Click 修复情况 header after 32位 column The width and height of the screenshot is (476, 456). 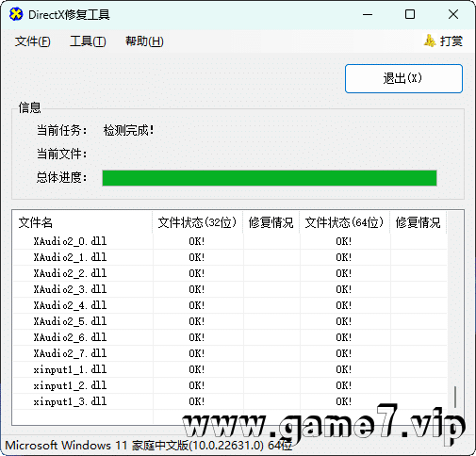click(x=271, y=222)
